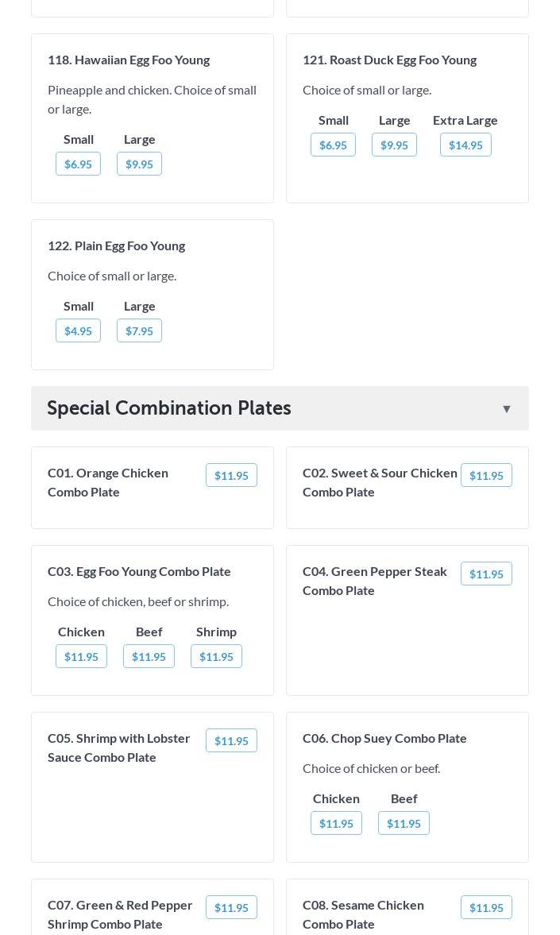Add C04 Green Pepper Steak Combo price
The image size is (560, 935).
point(486,574)
